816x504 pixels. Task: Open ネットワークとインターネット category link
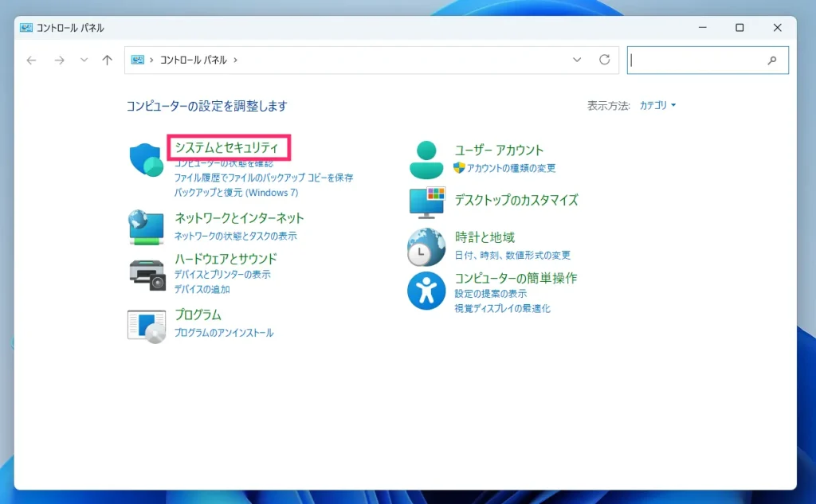239,218
